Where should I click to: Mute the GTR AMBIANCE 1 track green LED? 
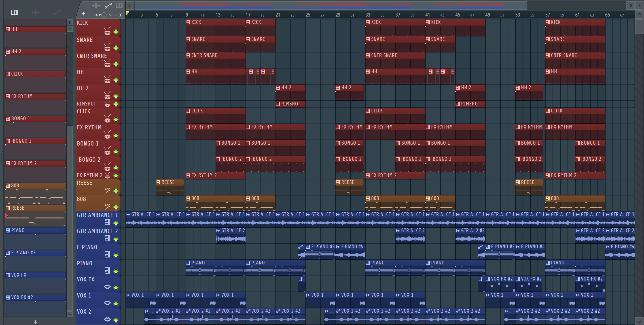116,223
